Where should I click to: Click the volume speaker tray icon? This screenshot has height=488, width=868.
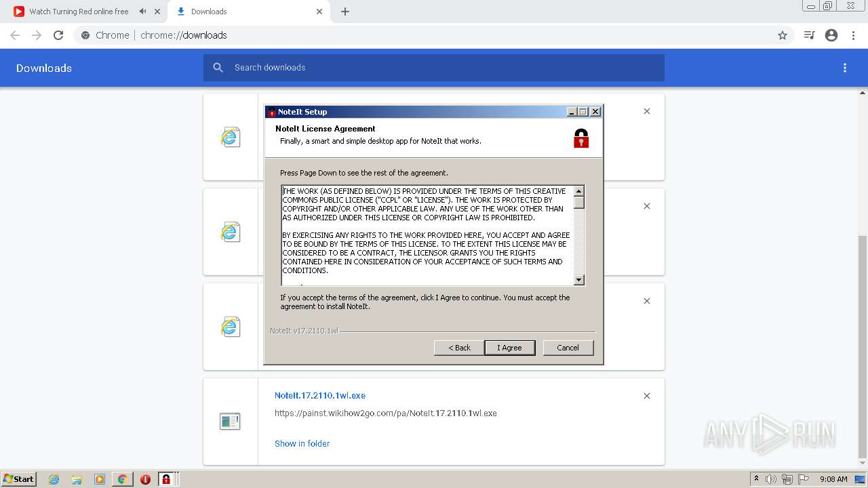tap(771, 479)
